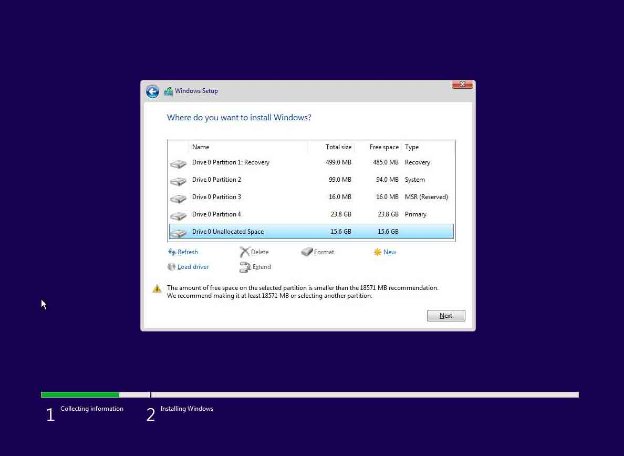Viewport: 624px width, 456px height.
Task: Open the Load driver link
Action: (x=193, y=267)
